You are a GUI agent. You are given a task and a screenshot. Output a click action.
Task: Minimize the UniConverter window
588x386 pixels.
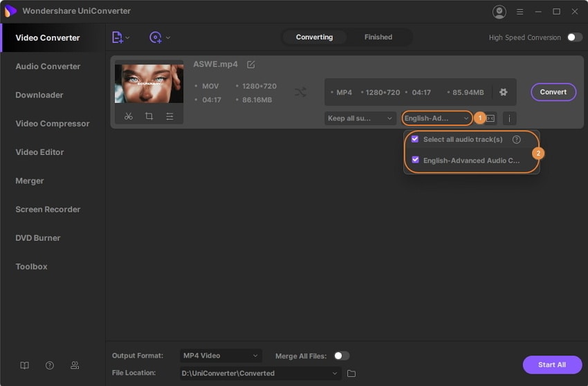pyautogui.click(x=538, y=12)
